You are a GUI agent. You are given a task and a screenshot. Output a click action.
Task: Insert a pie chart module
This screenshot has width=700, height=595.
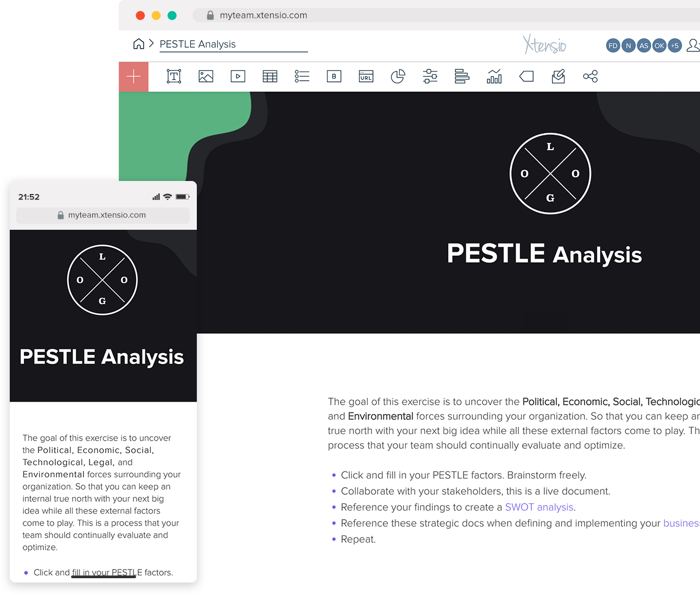pos(398,76)
